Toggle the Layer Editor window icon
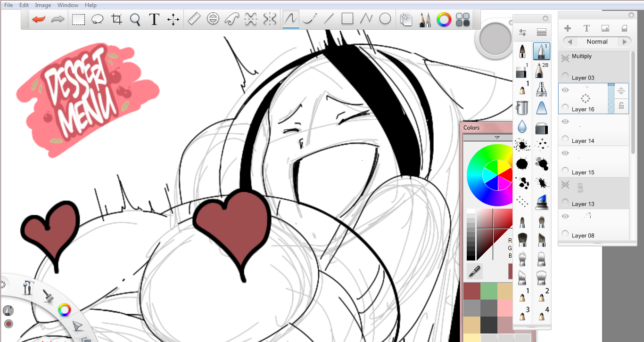The height and width of the screenshot is (342, 644). pos(406,19)
